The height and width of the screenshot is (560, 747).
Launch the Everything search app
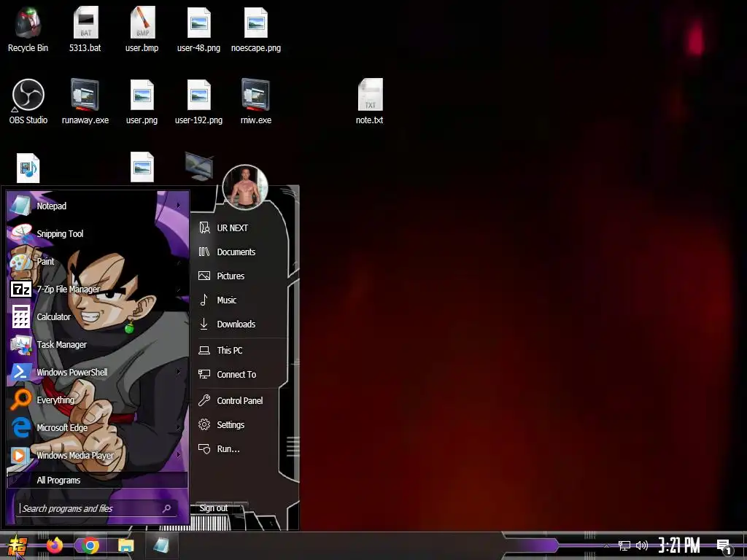[98, 400]
